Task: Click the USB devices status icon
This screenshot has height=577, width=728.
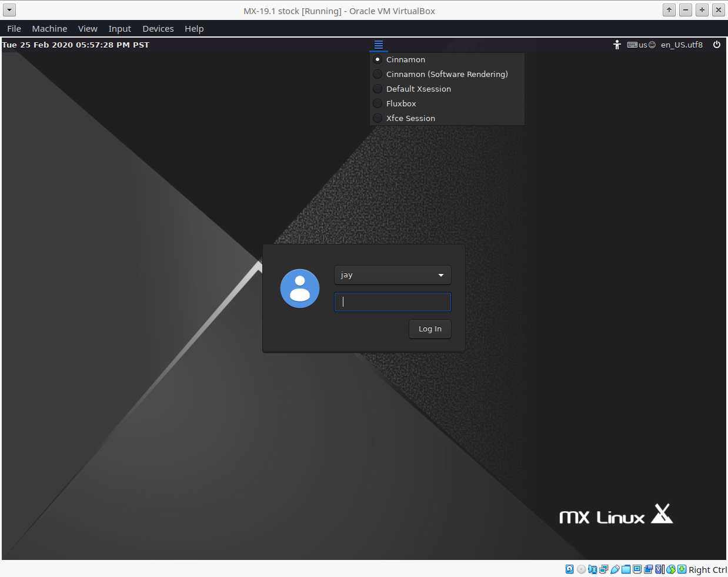Action: pos(615,569)
